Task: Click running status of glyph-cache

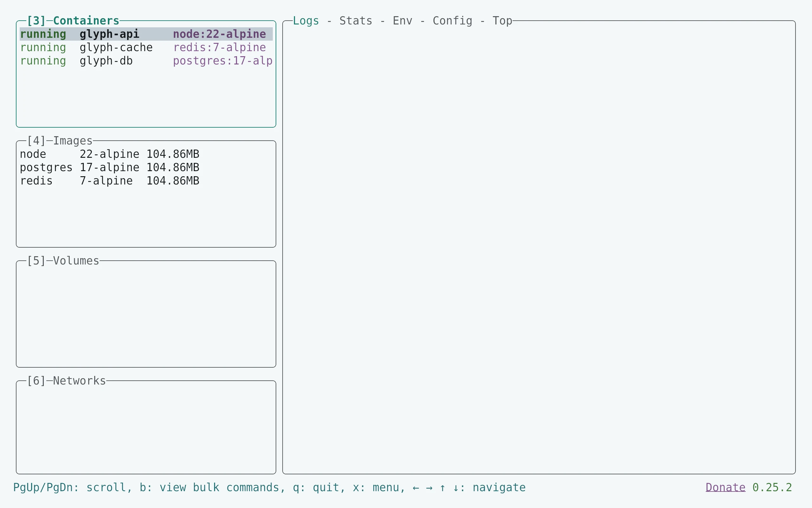Action: [x=43, y=47]
